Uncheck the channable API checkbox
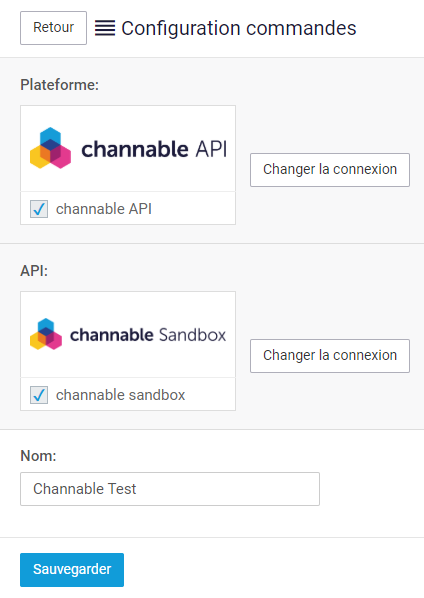The image size is (424, 598). pos(39,209)
